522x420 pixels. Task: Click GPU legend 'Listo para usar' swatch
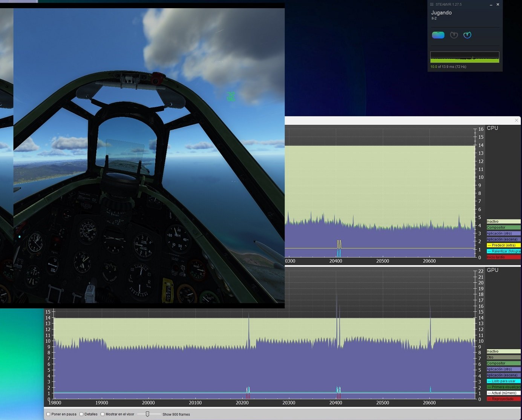pos(504,381)
